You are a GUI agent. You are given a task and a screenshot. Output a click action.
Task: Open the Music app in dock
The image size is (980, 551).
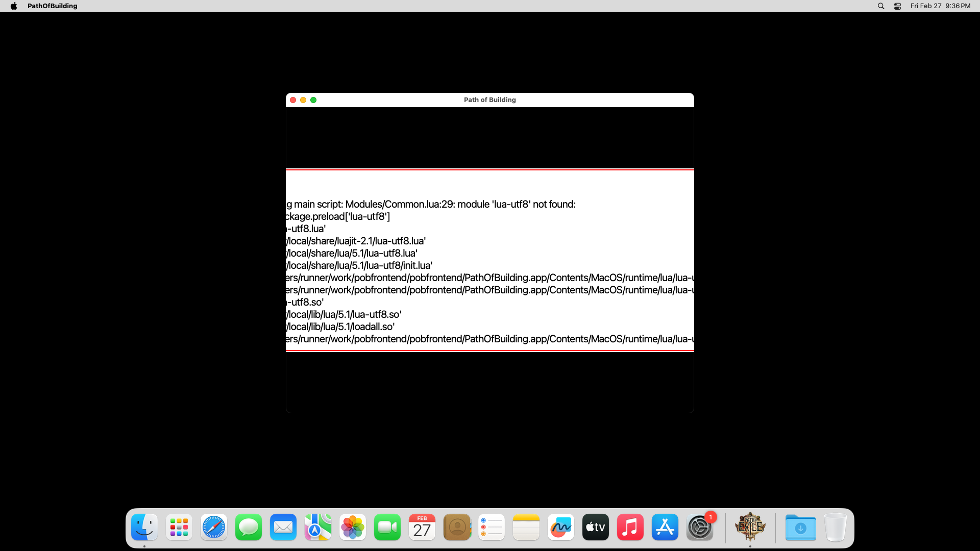[x=630, y=527]
